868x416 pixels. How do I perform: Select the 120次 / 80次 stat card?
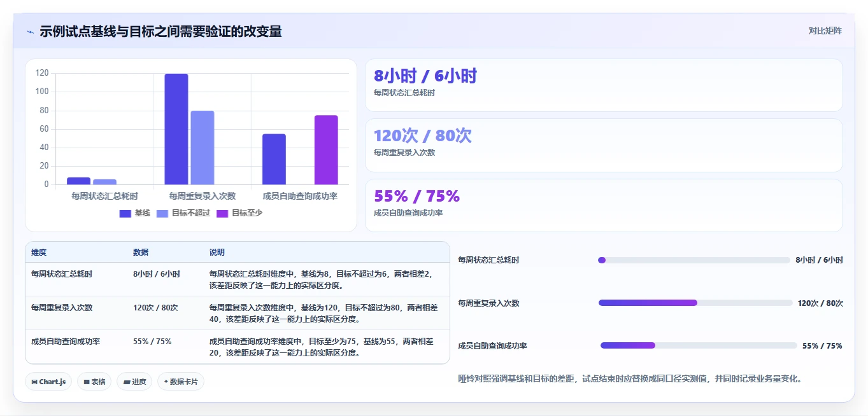click(604, 145)
